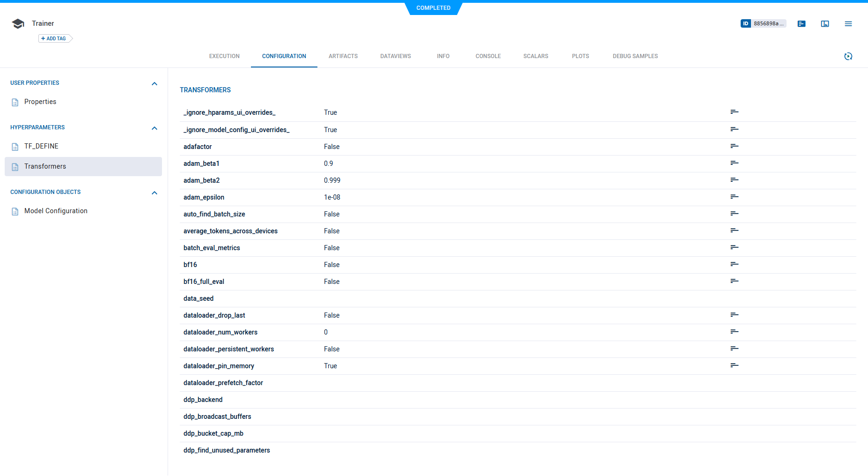Open the Scalars tab

536,56
